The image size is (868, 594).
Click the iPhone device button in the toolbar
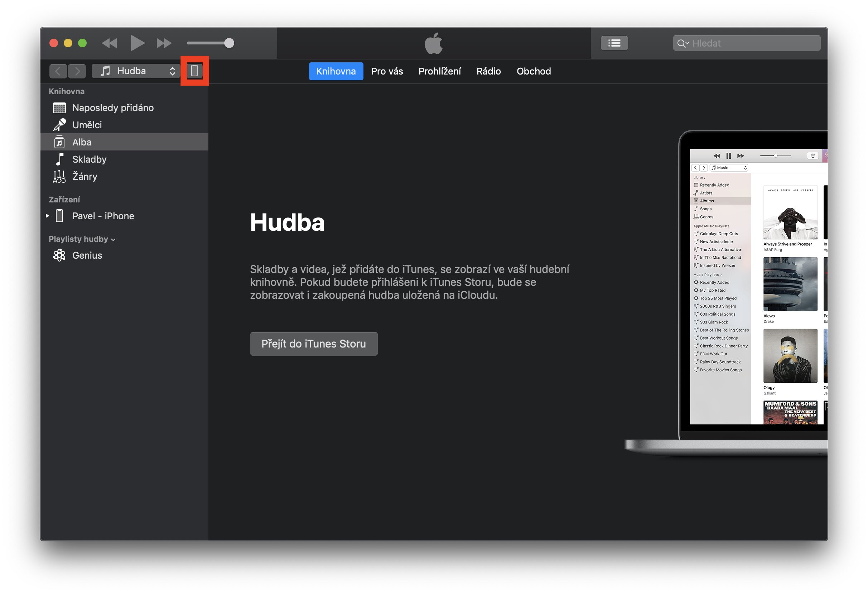(194, 71)
